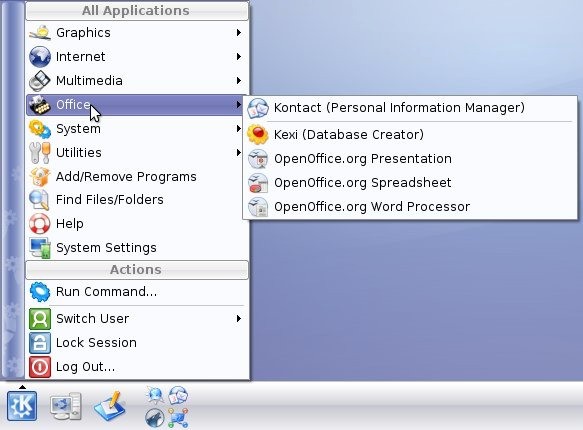
Task: Click the computer system icon in the panel
Action: 66,406
